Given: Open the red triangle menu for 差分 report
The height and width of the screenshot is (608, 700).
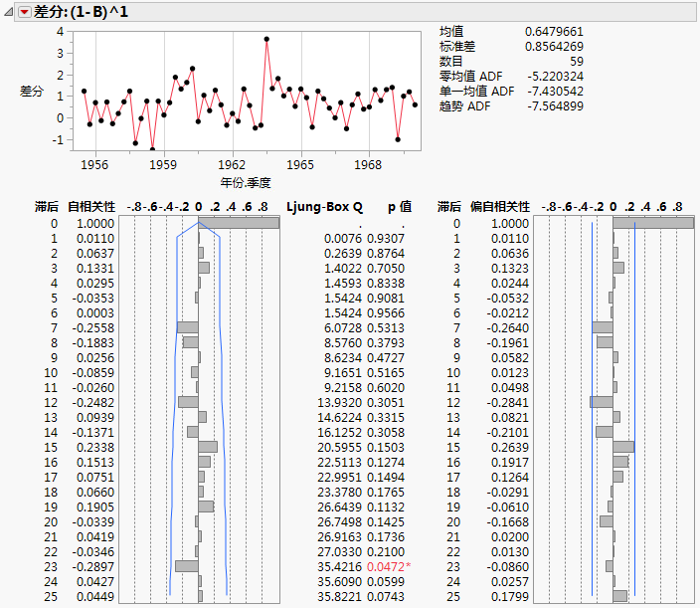Looking at the screenshot, I should pos(25,11).
